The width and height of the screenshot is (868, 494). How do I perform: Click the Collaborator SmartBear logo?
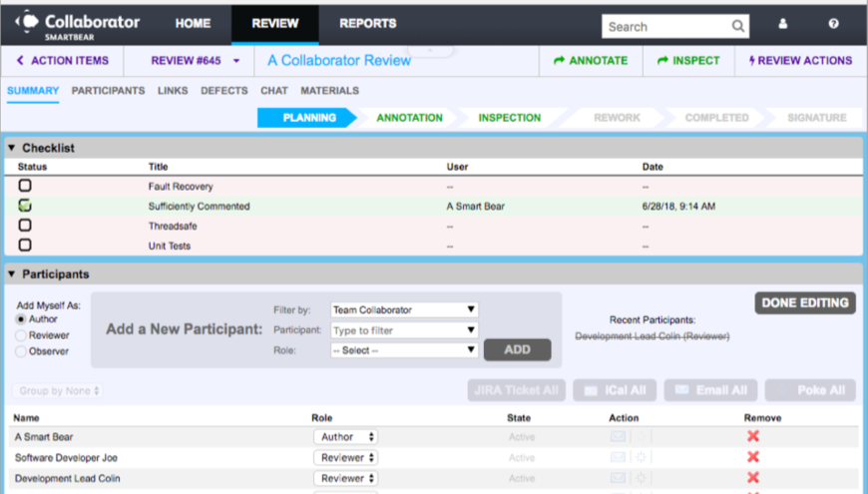[x=77, y=24]
